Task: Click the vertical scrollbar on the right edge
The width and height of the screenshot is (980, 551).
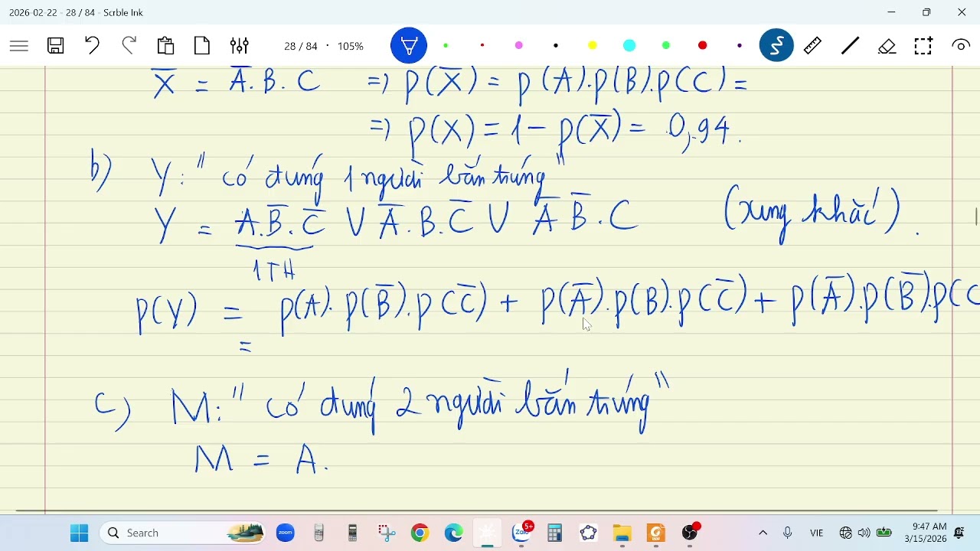Action: tap(976, 217)
